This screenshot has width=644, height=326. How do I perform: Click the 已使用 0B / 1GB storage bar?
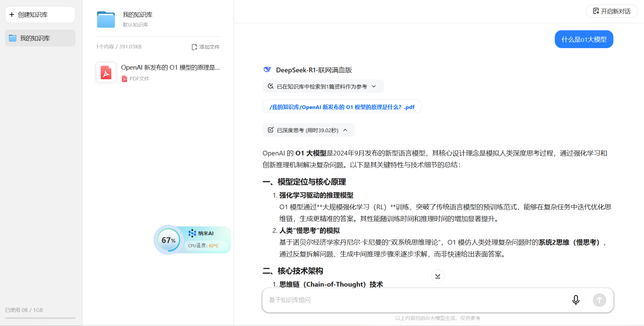(40, 318)
